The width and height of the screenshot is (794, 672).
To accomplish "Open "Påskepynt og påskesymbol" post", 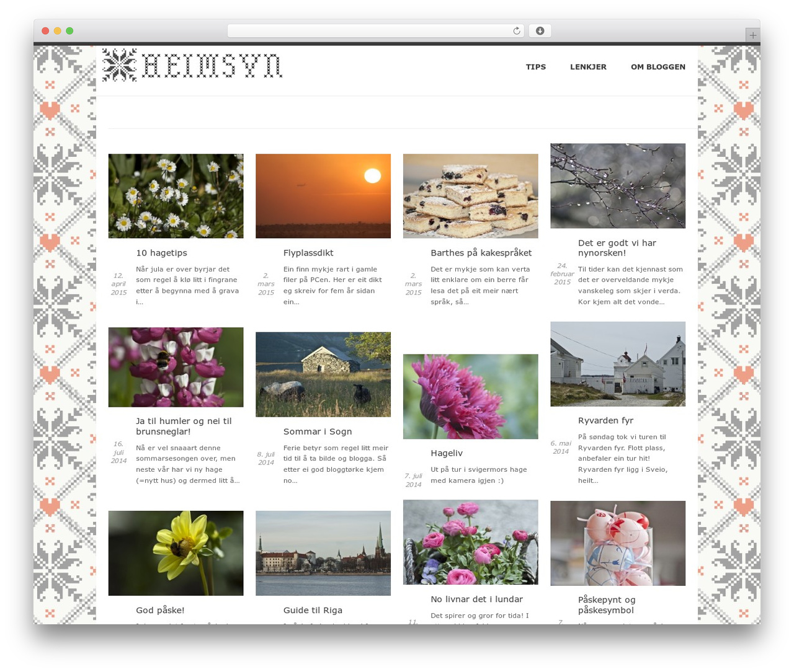I will [607, 604].
